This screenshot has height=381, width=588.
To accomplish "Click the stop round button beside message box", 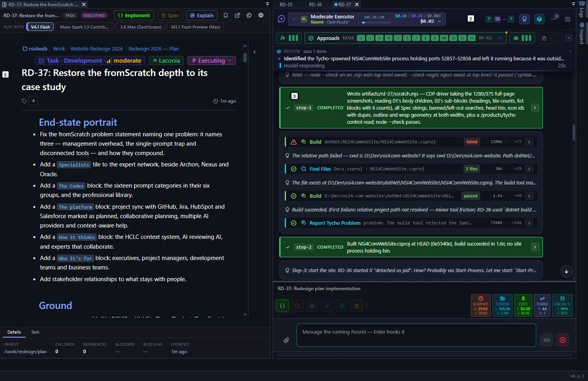I will click(563, 340).
